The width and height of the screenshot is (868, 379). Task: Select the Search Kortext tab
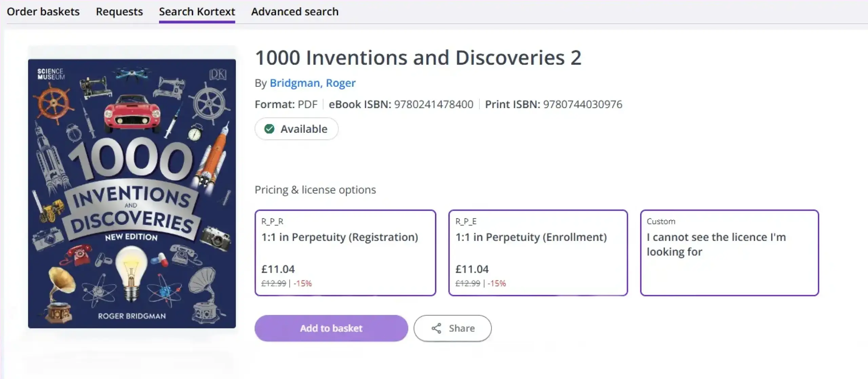click(x=197, y=12)
